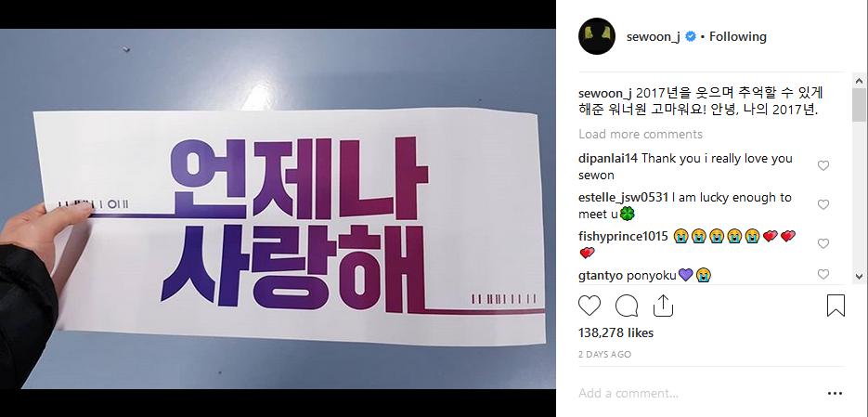868x417 pixels.
Task: View the 138,278 likes list
Action: pos(615,332)
